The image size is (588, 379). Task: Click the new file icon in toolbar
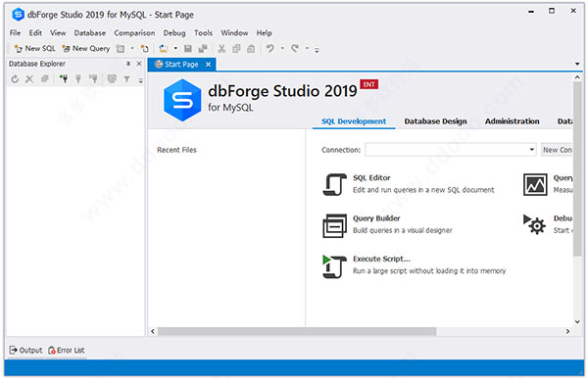[144, 48]
